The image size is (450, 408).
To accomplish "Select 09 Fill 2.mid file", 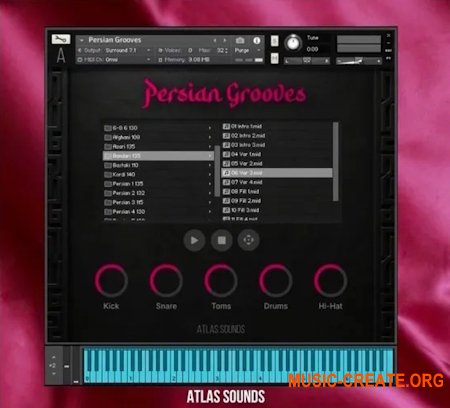I will pos(277,201).
